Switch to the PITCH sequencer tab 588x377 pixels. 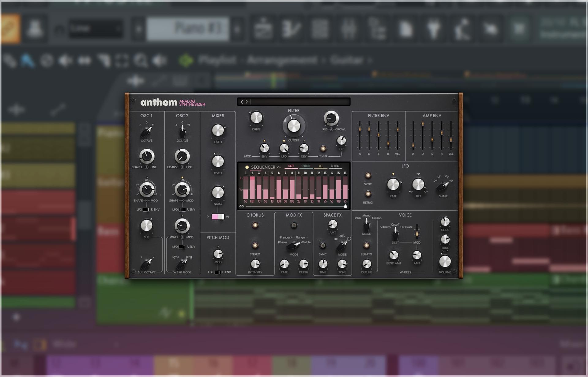click(x=306, y=166)
